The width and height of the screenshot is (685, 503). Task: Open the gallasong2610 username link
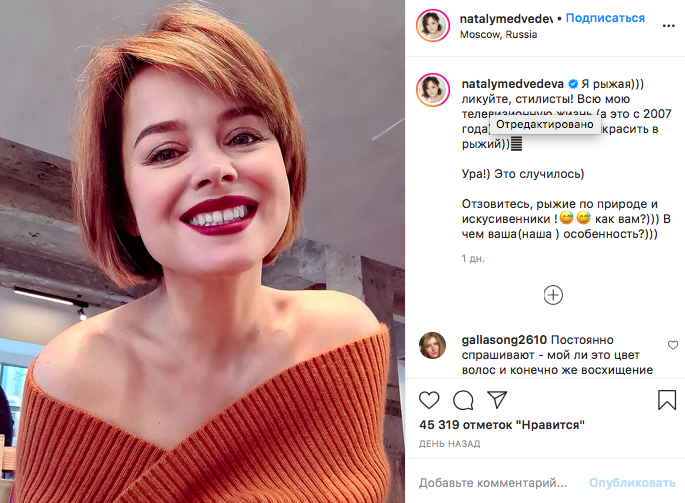(x=505, y=338)
